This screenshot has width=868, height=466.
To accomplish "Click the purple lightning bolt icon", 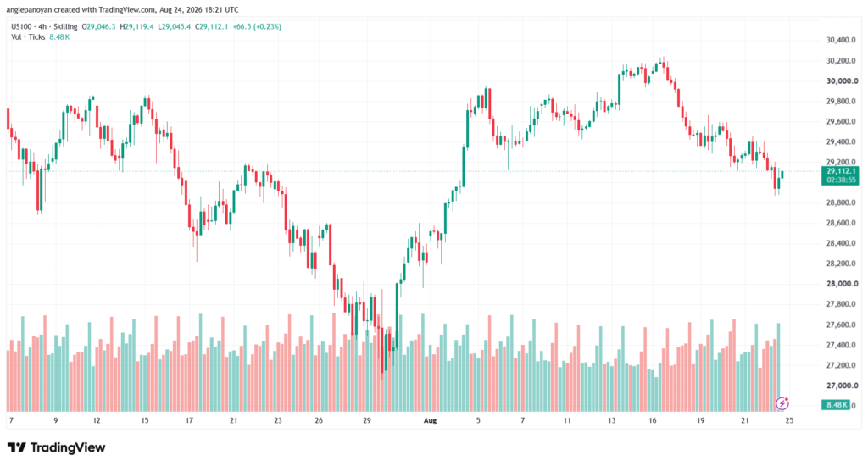I will tap(782, 403).
